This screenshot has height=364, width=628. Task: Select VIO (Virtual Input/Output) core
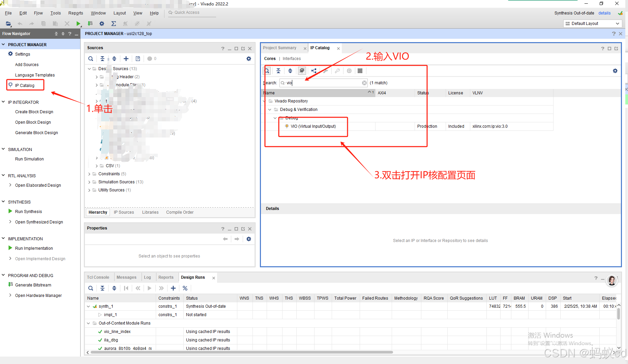point(313,126)
